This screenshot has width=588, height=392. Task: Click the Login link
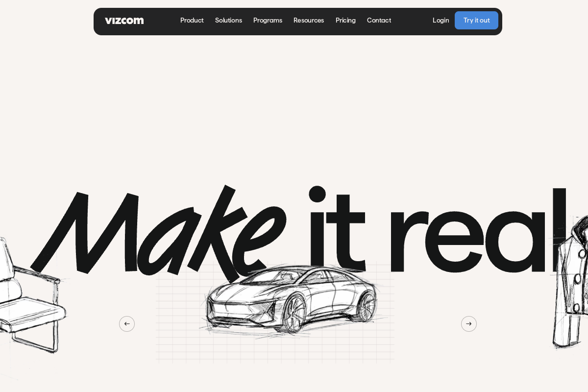[441, 21]
